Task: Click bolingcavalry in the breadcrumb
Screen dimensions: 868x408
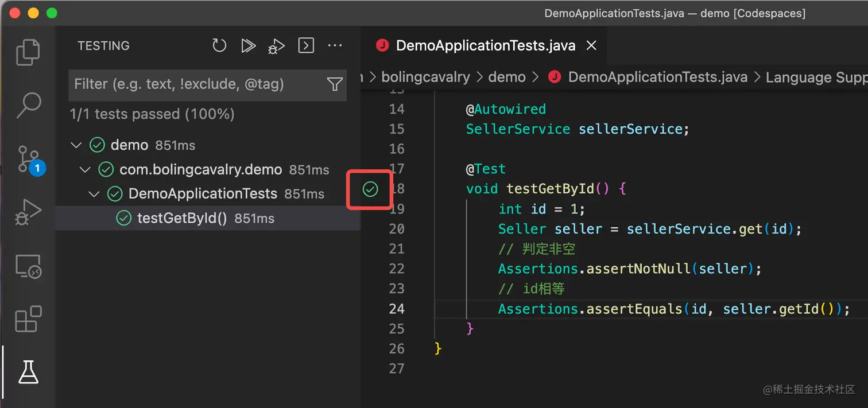Action: click(425, 77)
